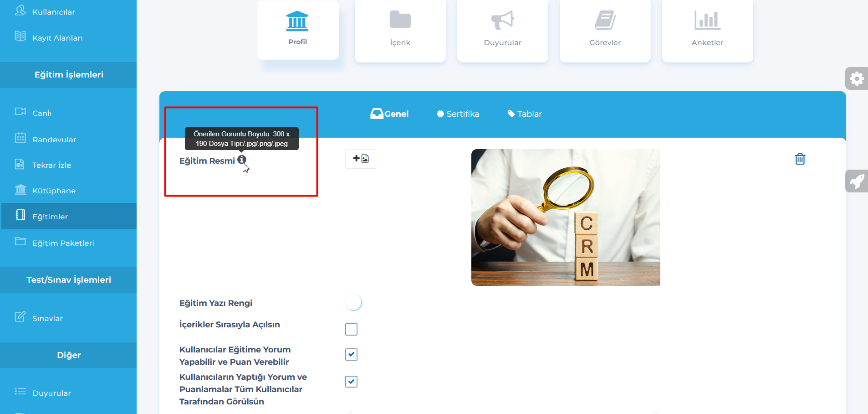Click the Sınavlar edit pencil icon
868x414 pixels.
[x=20, y=316]
